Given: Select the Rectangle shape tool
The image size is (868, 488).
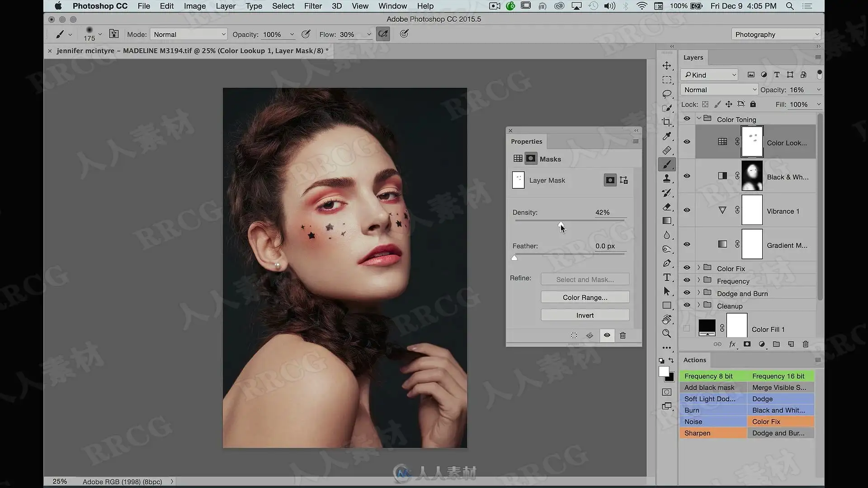Looking at the screenshot, I should (667, 305).
